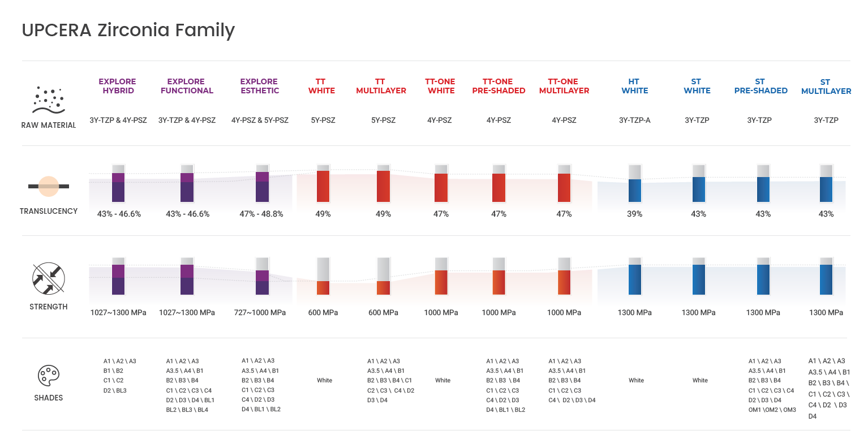Click Explore Hybrid purple translucency bar
This screenshot has width=868, height=448.
click(x=118, y=187)
